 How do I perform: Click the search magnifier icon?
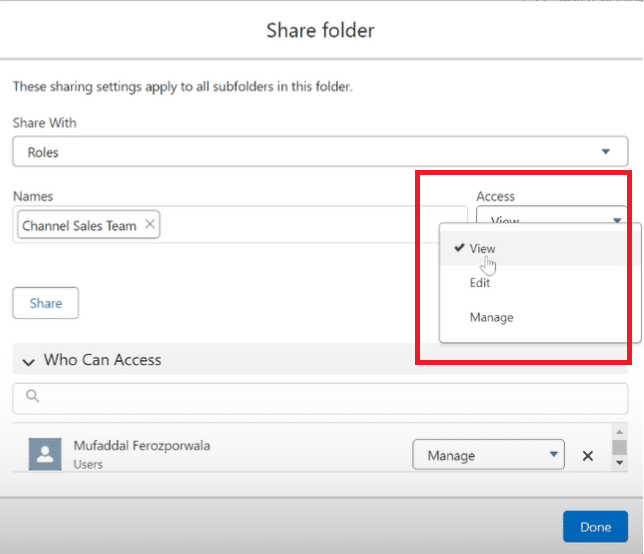(x=32, y=397)
